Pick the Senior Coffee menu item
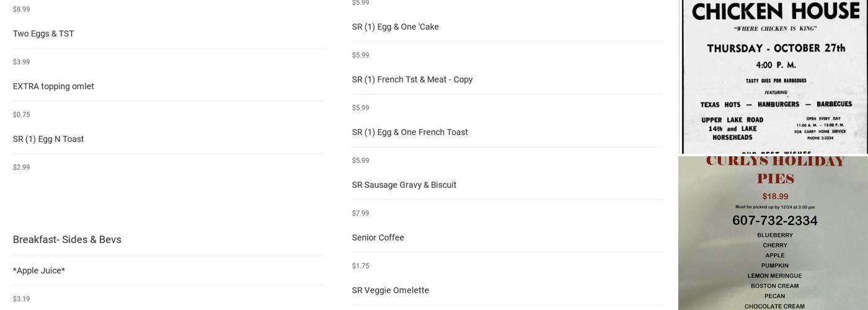The image size is (868, 310). 378,237
